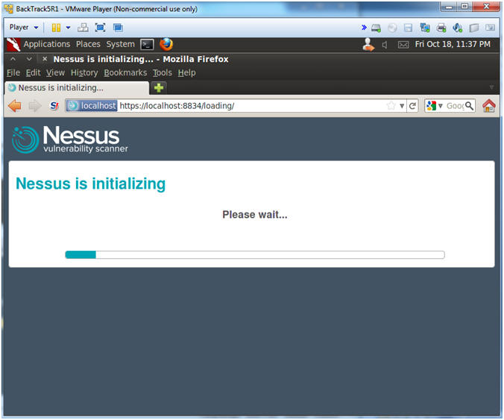Click the message log icon in VMware toolbar

pos(490,28)
